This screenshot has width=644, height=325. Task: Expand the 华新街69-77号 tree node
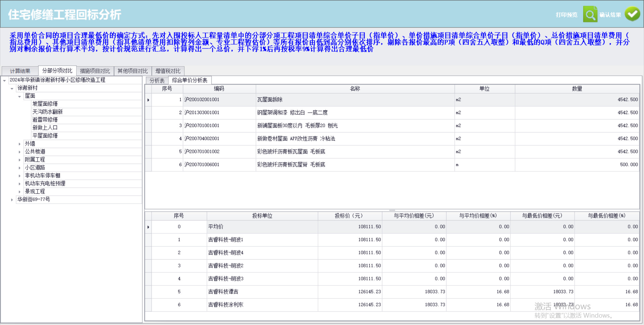tap(12, 200)
